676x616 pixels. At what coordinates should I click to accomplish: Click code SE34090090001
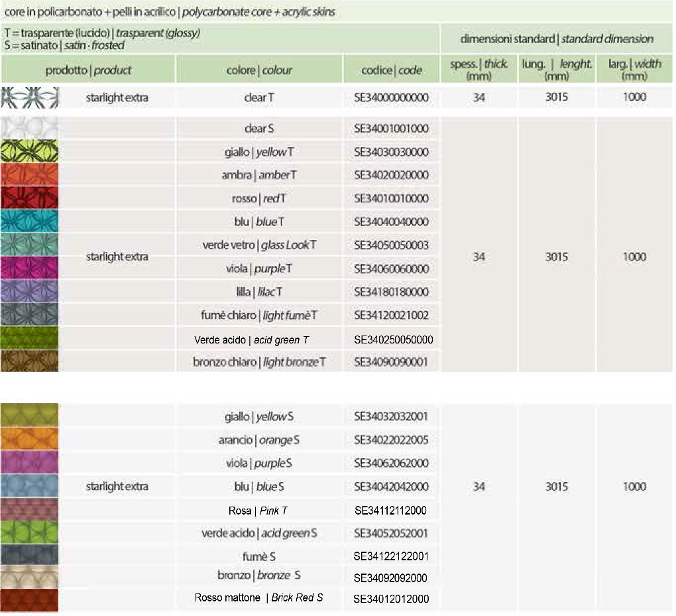point(391,362)
